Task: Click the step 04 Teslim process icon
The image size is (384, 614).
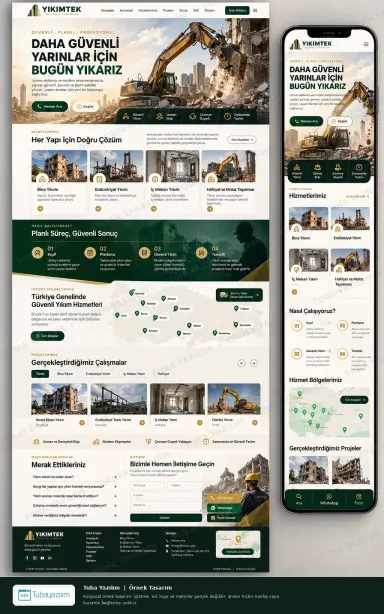Action: pyautogui.click(x=202, y=253)
